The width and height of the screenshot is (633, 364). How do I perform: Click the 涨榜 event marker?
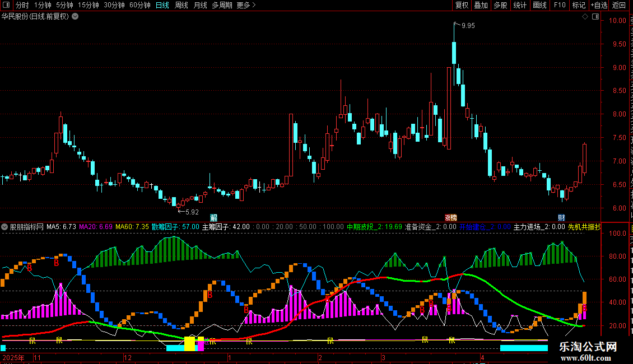click(x=451, y=218)
